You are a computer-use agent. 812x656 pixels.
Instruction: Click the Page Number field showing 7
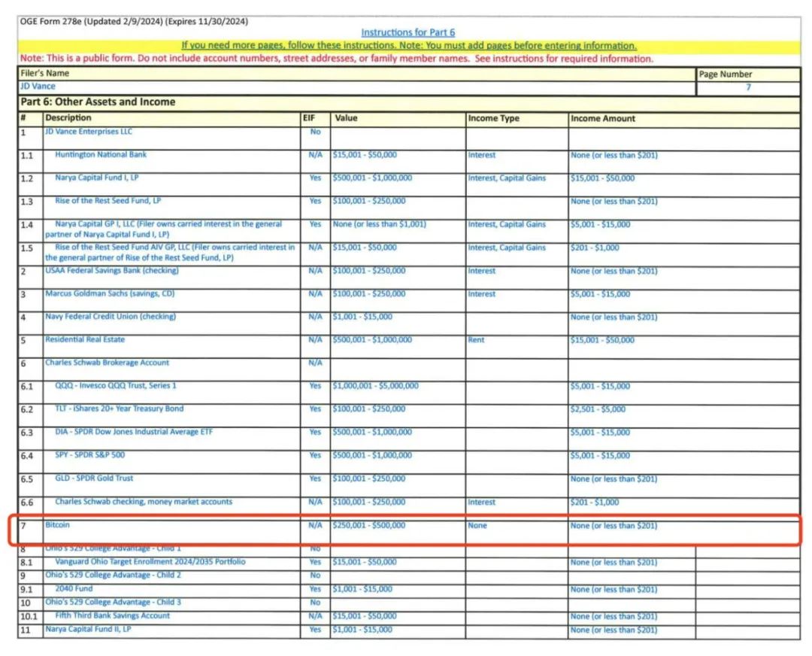pyautogui.click(x=748, y=87)
